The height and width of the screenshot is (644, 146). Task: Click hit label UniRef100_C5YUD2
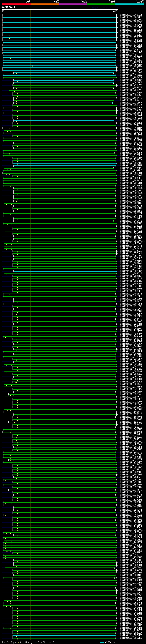pyautogui.click(x=131, y=52)
